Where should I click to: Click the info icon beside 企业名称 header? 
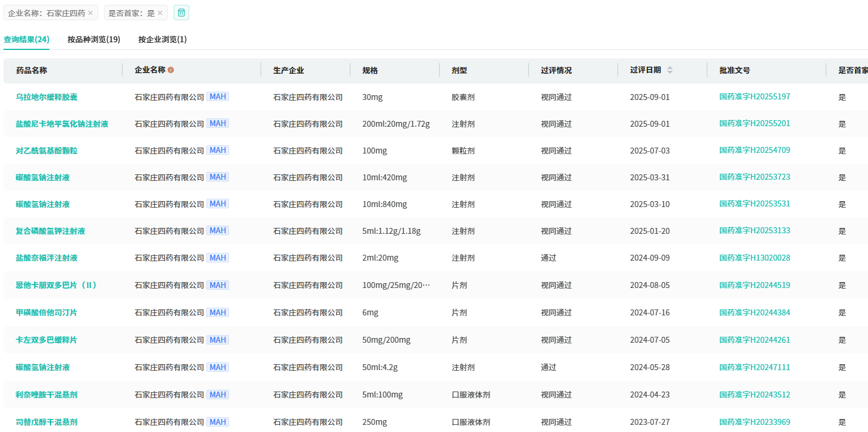171,70
